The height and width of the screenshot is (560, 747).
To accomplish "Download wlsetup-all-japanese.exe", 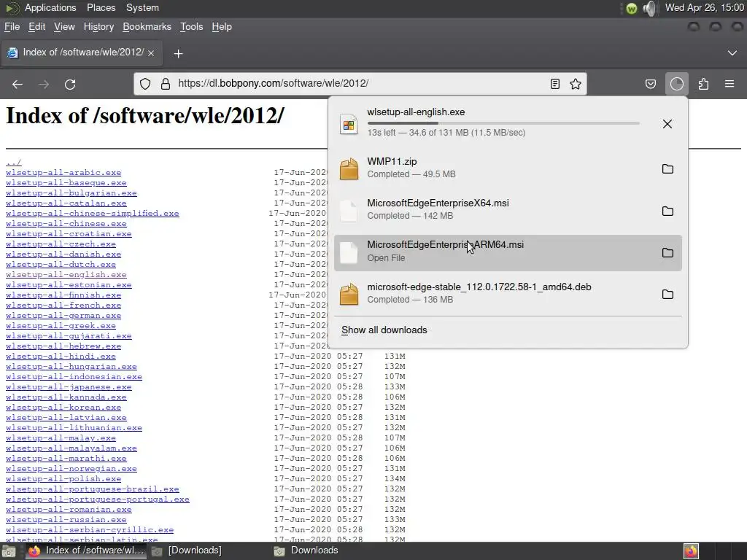I will (x=69, y=387).
